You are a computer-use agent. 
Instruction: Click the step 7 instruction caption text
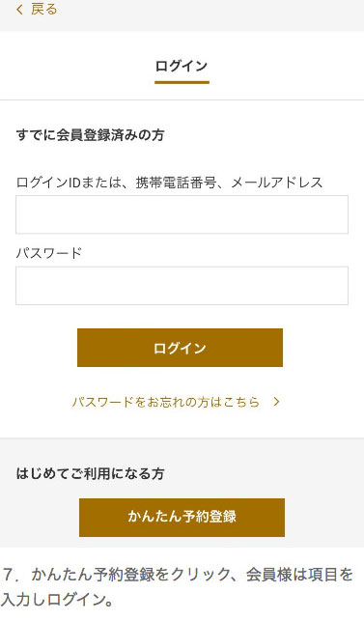point(177,587)
